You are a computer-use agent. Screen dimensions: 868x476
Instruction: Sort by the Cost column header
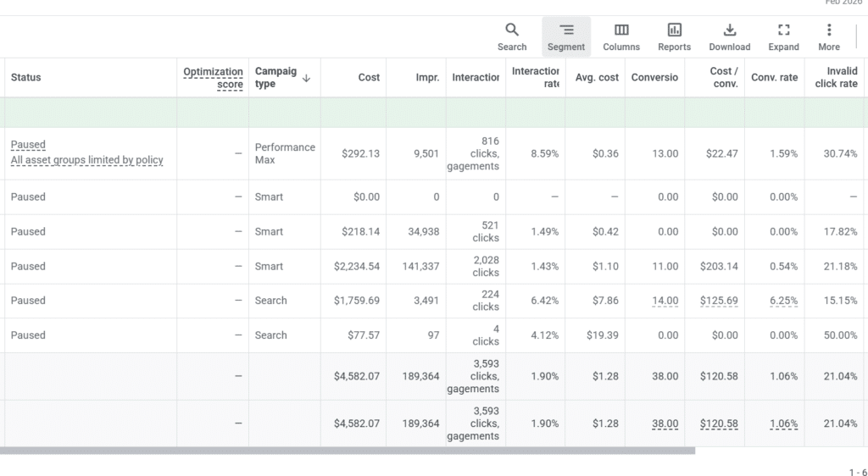pos(369,77)
